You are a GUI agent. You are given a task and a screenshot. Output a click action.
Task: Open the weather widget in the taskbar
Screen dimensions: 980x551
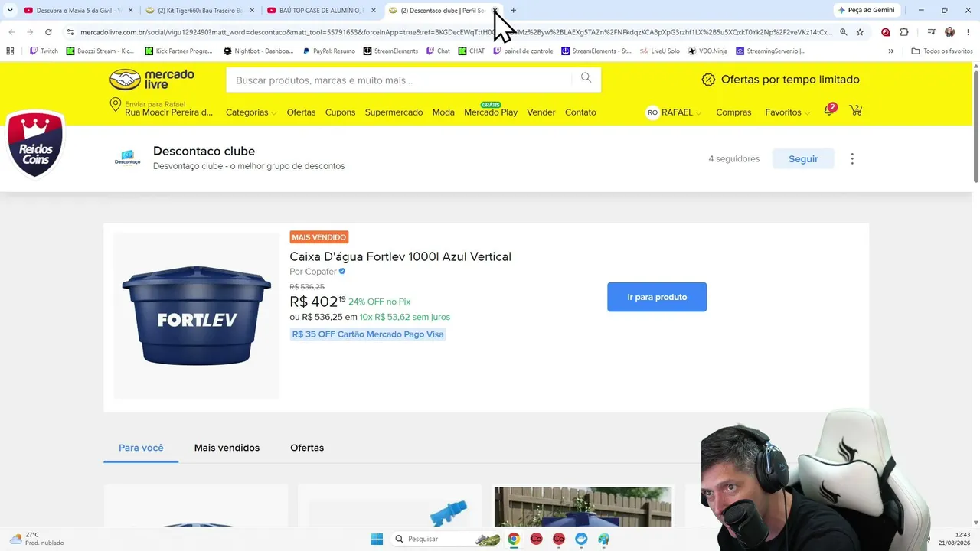[37, 539]
